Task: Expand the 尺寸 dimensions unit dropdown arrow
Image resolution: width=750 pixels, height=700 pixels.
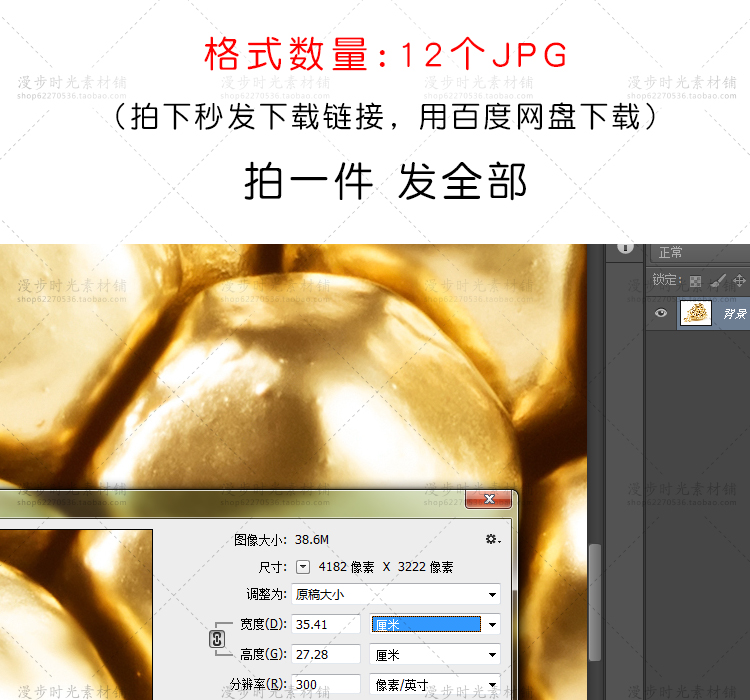Action: (303, 567)
